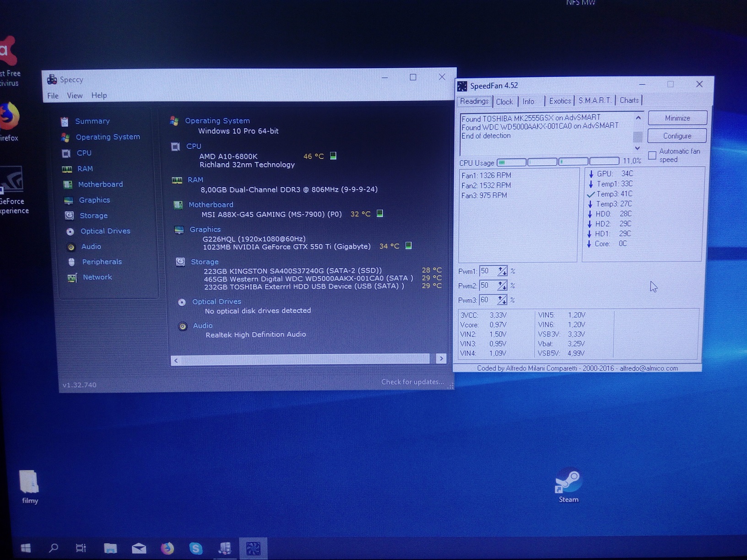
Task: Click the Pwm1 percentage input field
Action: click(488, 271)
